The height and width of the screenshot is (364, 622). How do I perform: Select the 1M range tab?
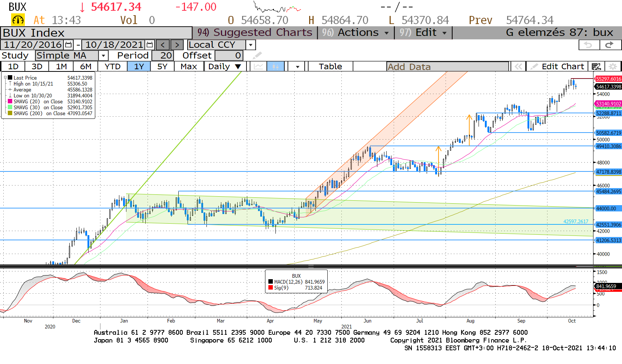[x=61, y=67]
